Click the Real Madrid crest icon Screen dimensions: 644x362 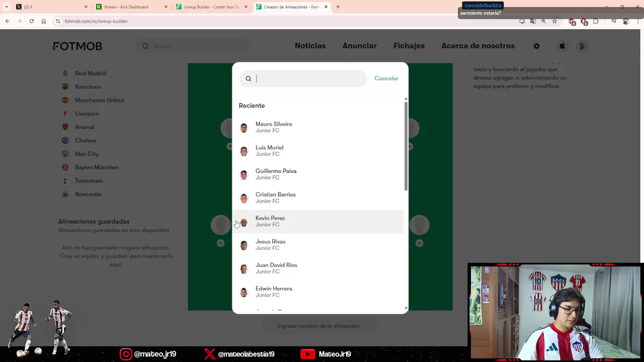pos(65,73)
